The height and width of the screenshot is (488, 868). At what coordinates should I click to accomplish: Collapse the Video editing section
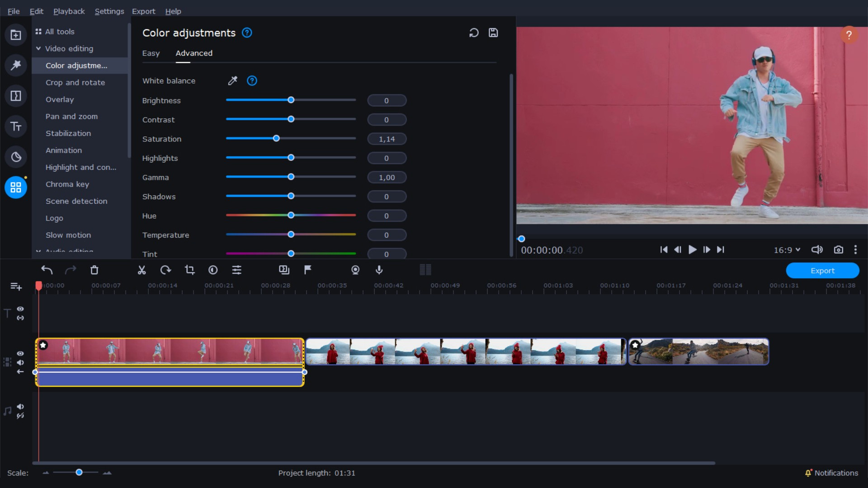(x=38, y=48)
